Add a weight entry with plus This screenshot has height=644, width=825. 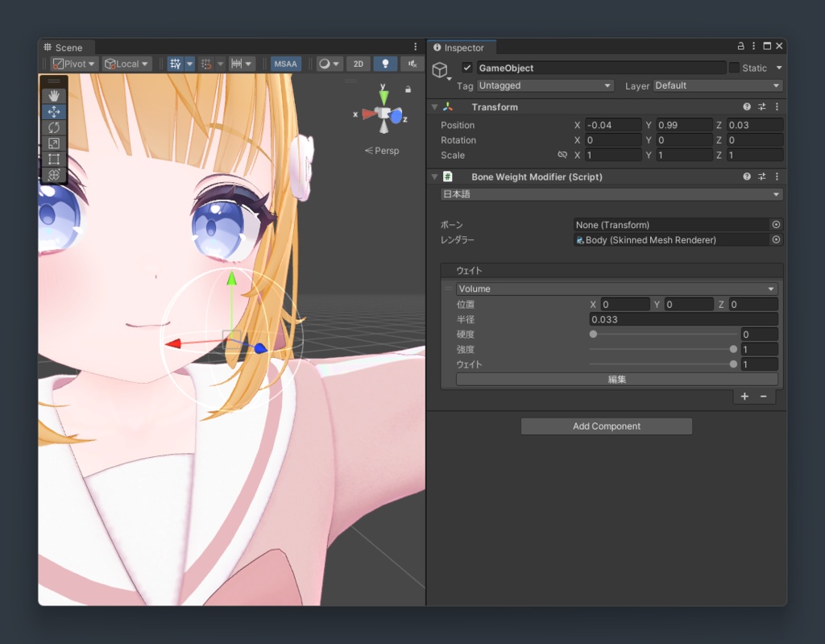coord(744,397)
